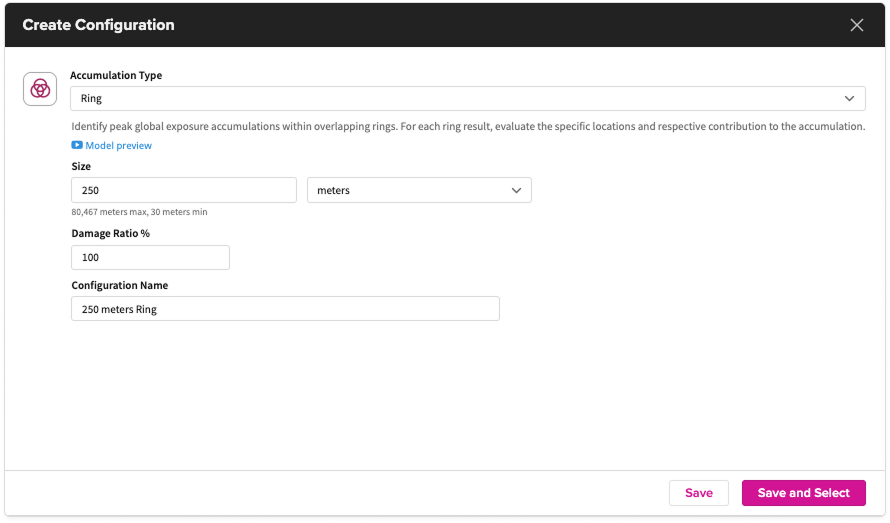The height and width of the screenshot is (523, 890).
Task: Click the video icon beside Model preview
Action: [77, 146]
